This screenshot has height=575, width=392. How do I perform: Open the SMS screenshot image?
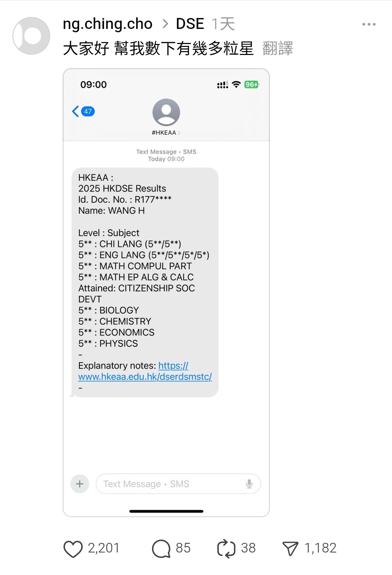point(166,292)
